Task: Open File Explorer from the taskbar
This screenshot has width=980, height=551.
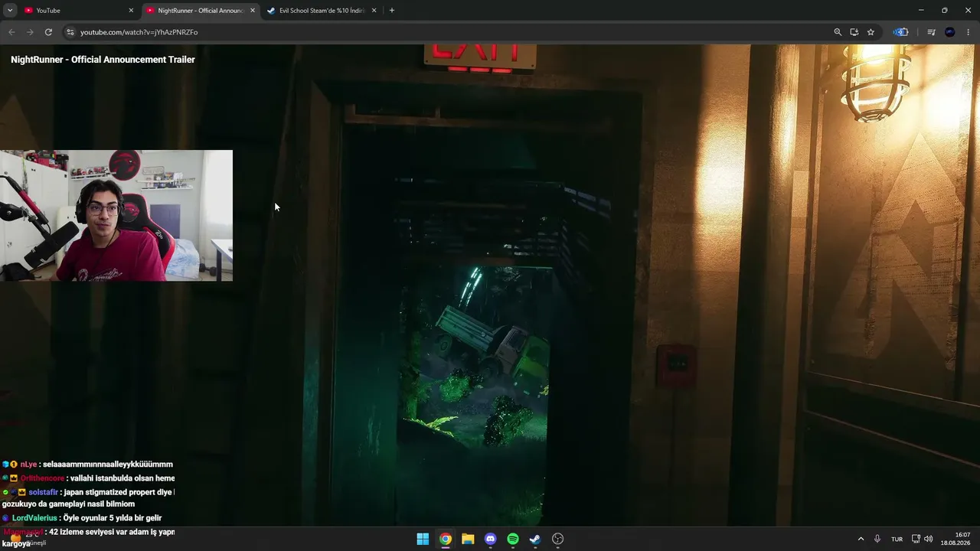Action: [x=468, y=539]
